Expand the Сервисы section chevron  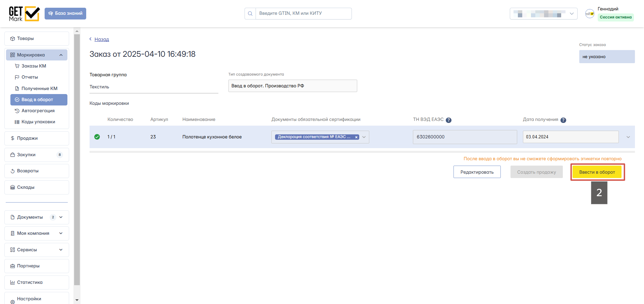pyautogui.click(x=61, y=250)
